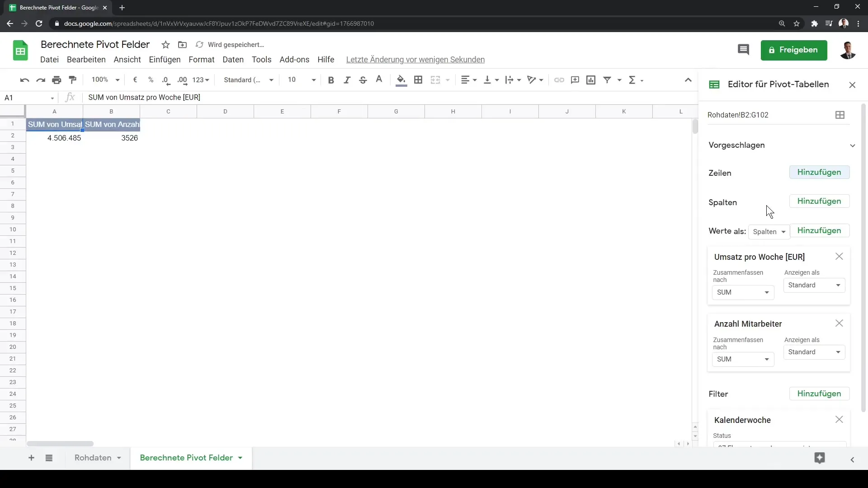Viewport: 868px width, 488px height.
Task: Increase decimal places
Action: tap(182, 80)
